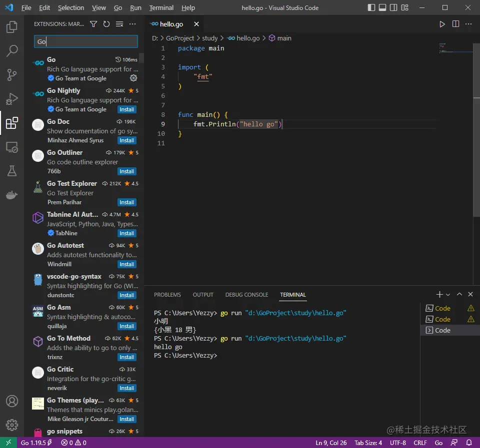Open the Explorer view in activity bar

[12, 27]
